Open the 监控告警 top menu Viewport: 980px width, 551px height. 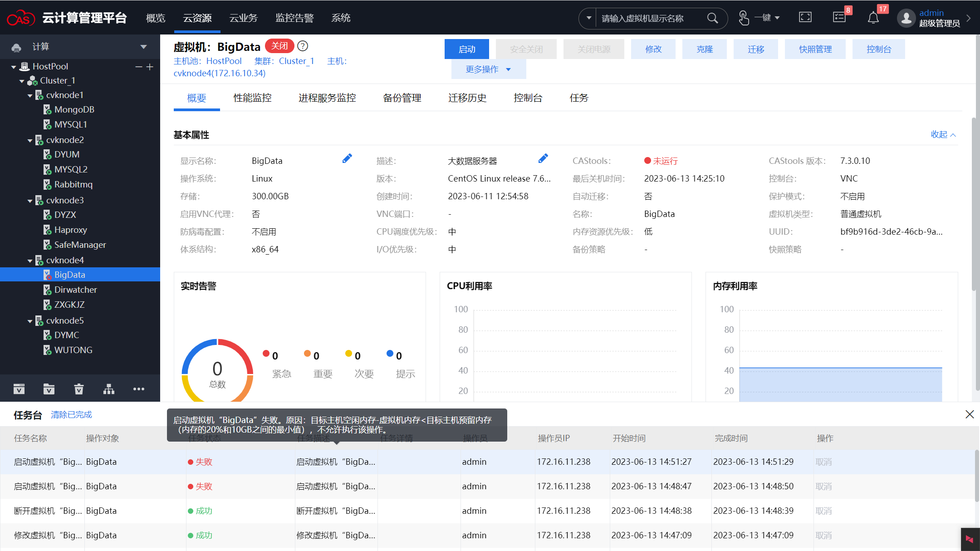(x=294, y=18)
